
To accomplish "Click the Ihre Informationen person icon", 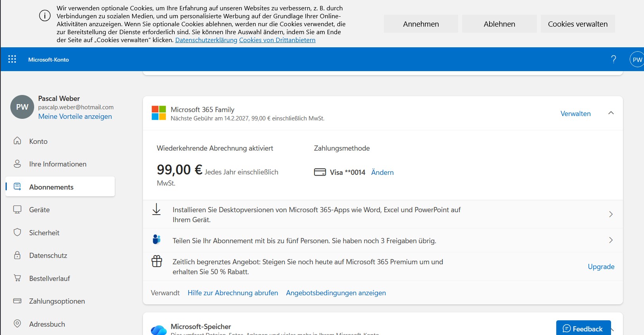I will (x=17, y=164).
